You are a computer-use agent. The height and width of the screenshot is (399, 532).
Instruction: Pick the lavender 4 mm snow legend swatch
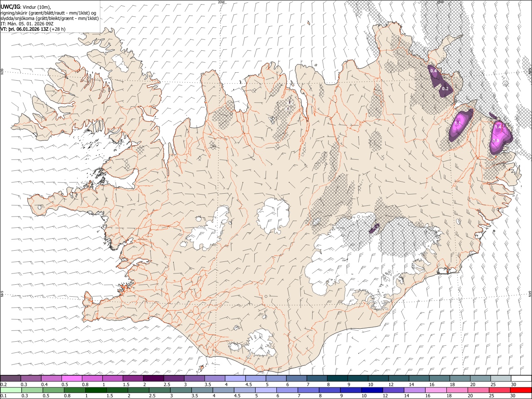235,379
